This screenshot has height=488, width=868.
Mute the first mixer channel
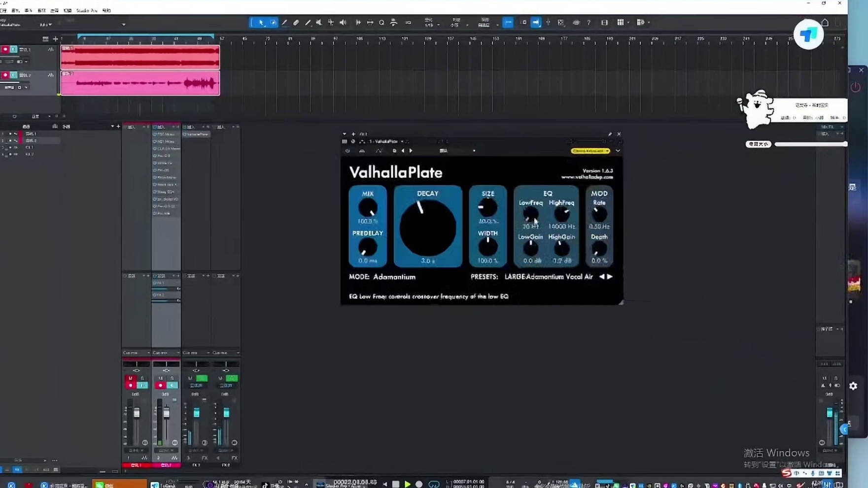click(x=130, y=378)
